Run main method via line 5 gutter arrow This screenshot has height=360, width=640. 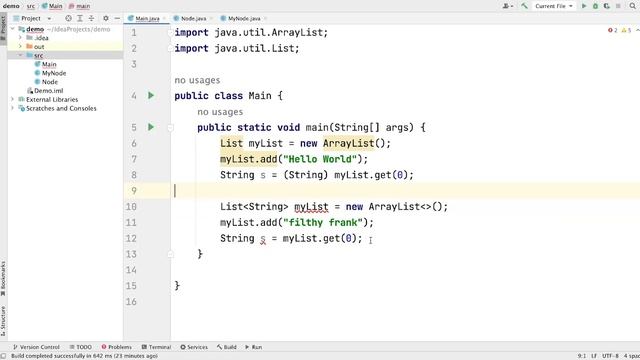151,127
